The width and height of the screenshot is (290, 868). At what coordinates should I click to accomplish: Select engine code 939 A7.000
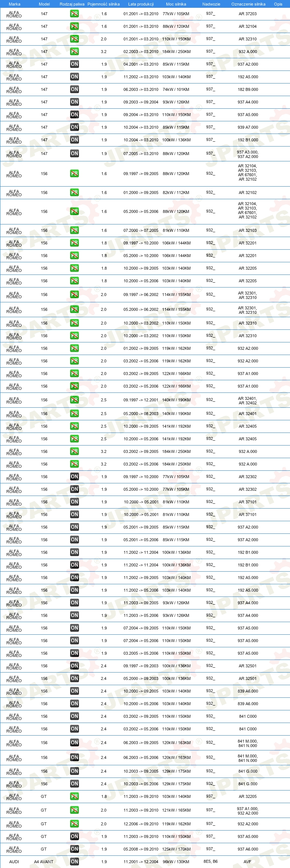click(248, 127)
